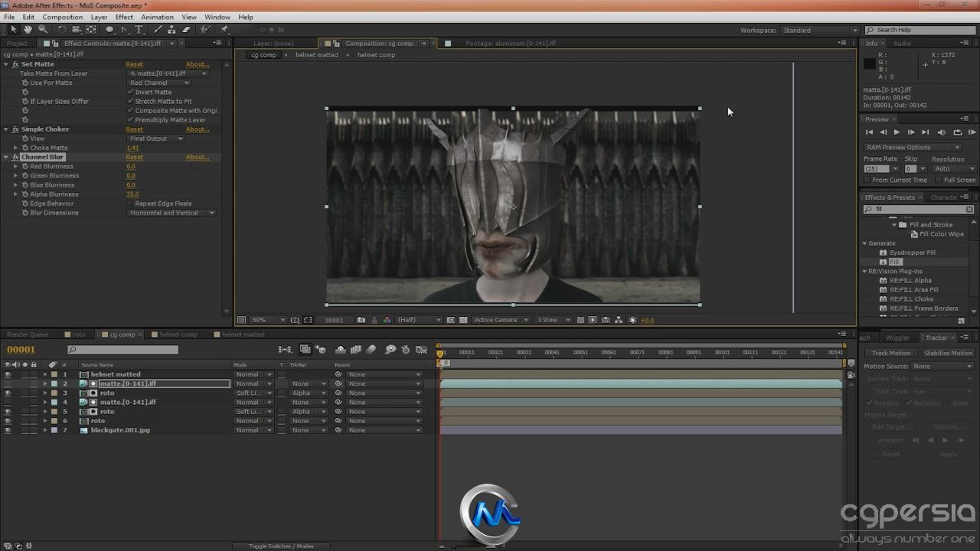Mute audio in the Preview panel
Screen dimensions: 980x551
pyautogui.click(x=942, y=132)
